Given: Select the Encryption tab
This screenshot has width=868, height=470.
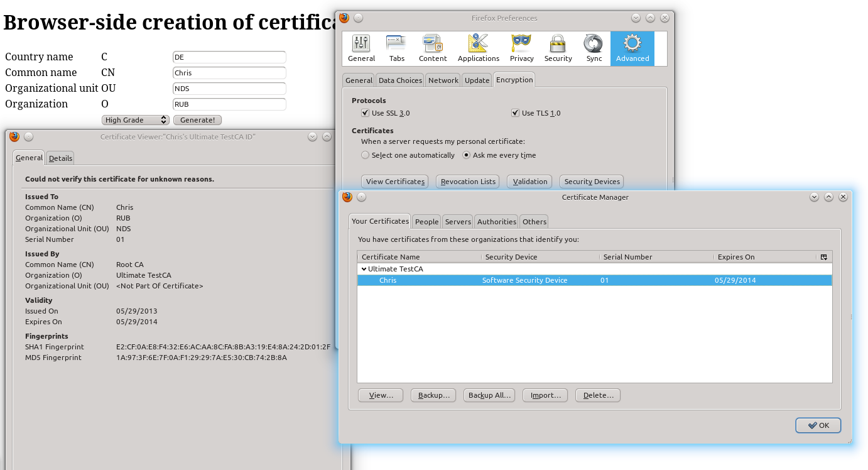Looking at the screenshot, I should coord(514,80).
